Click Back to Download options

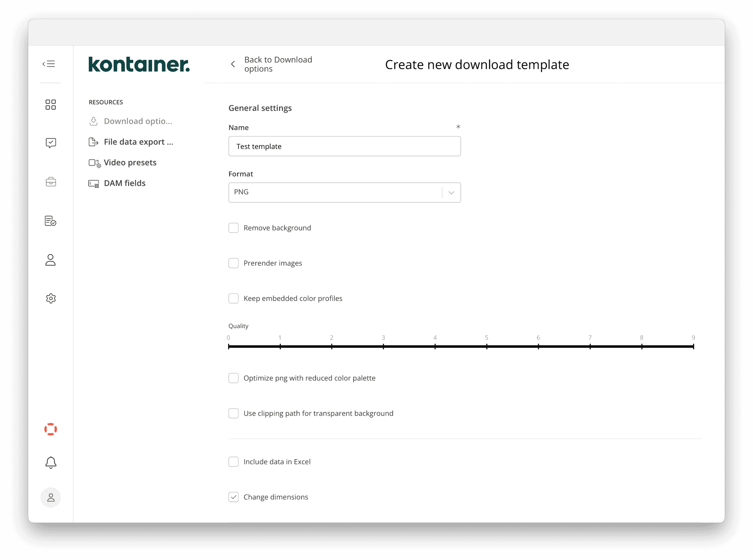pyautogui.click(x=278, y=64)
